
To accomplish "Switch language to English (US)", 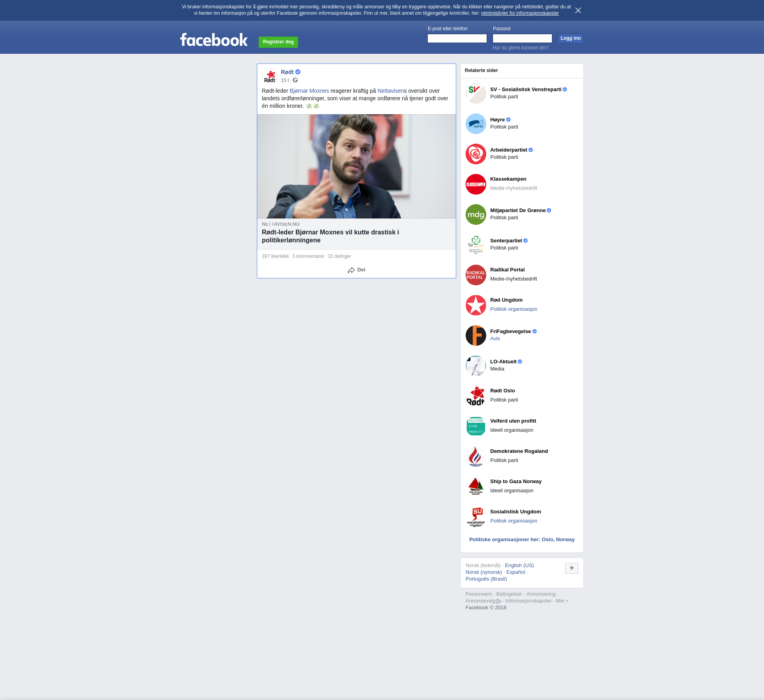I will 519,565.
